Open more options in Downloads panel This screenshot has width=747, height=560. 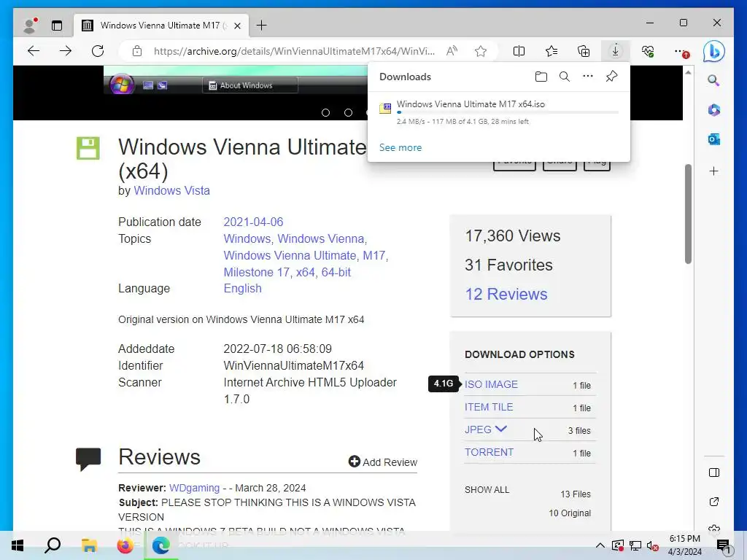588,76
